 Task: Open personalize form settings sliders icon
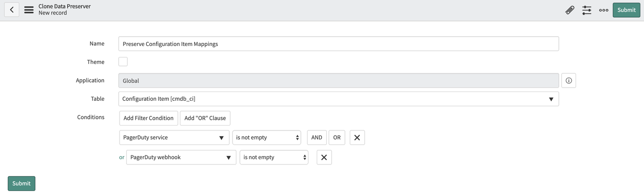click(x=587, y=10)
